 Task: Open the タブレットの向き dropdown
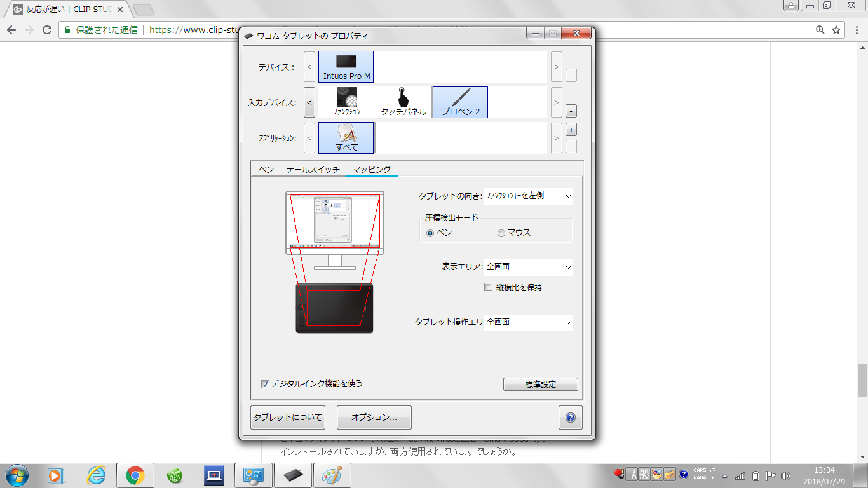(x=528, y=196)
